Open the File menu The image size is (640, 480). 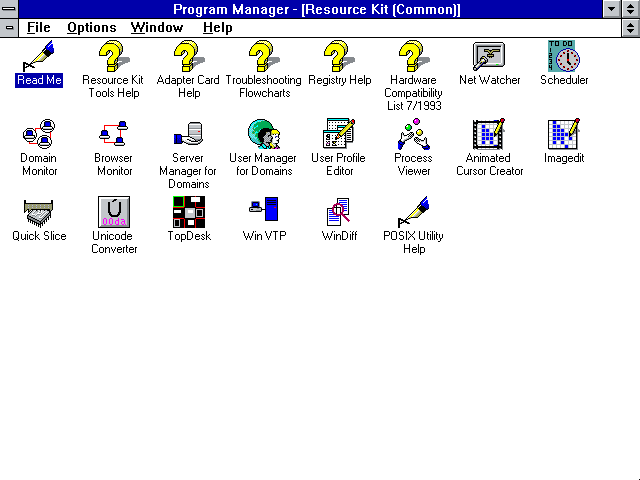tap(38, 28)
